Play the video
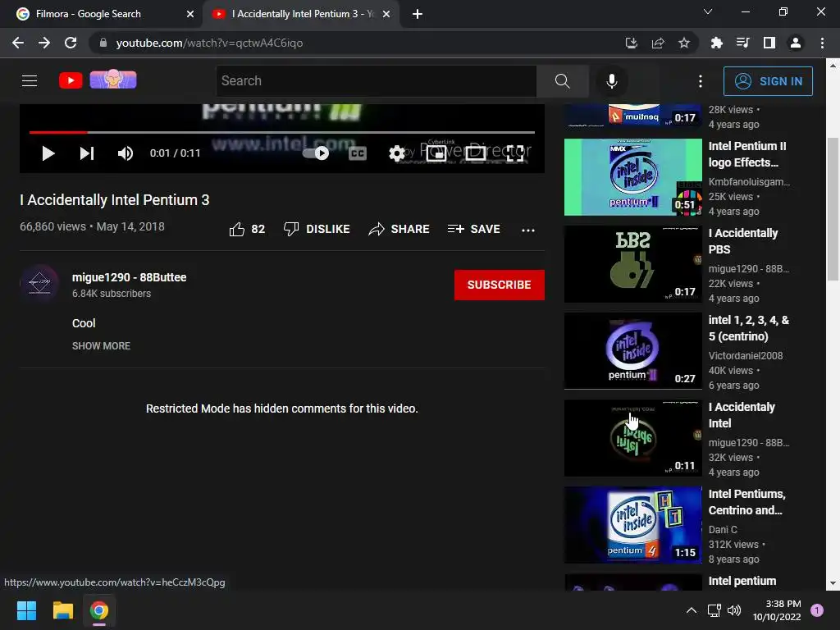The width and height of the screenshot is (840, 630). pos(48,153)
